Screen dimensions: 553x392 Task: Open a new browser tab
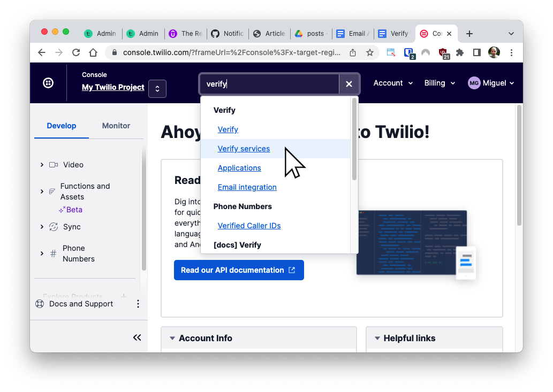469,34
